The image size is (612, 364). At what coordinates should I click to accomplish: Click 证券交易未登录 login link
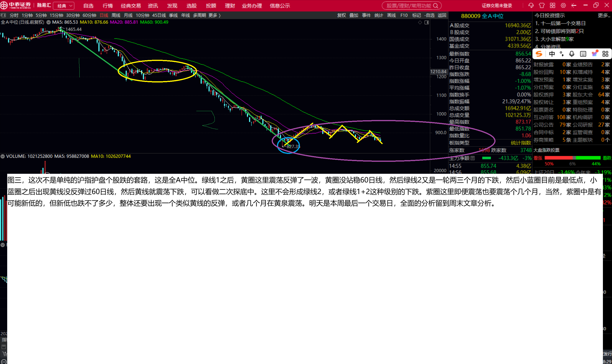click(497, 6)
